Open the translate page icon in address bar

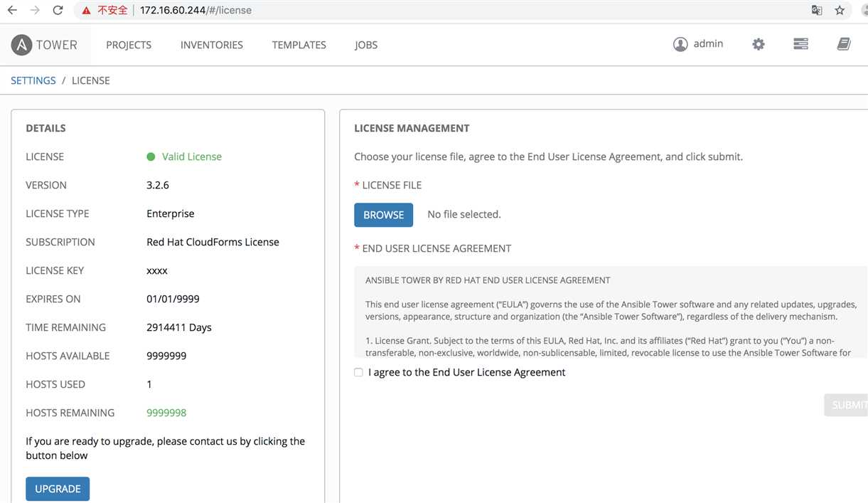click(x=817, y=11)
